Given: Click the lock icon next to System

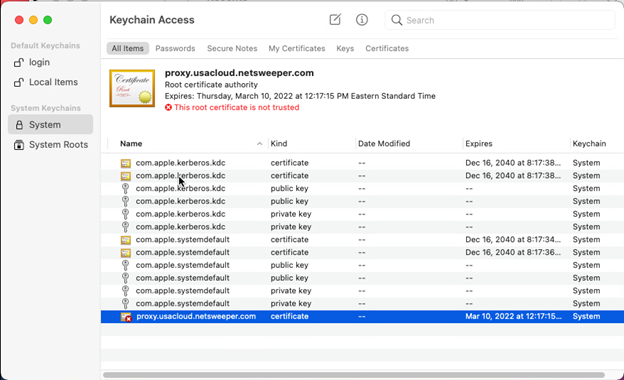Looking at the screenshot, I should pos(19,125).
